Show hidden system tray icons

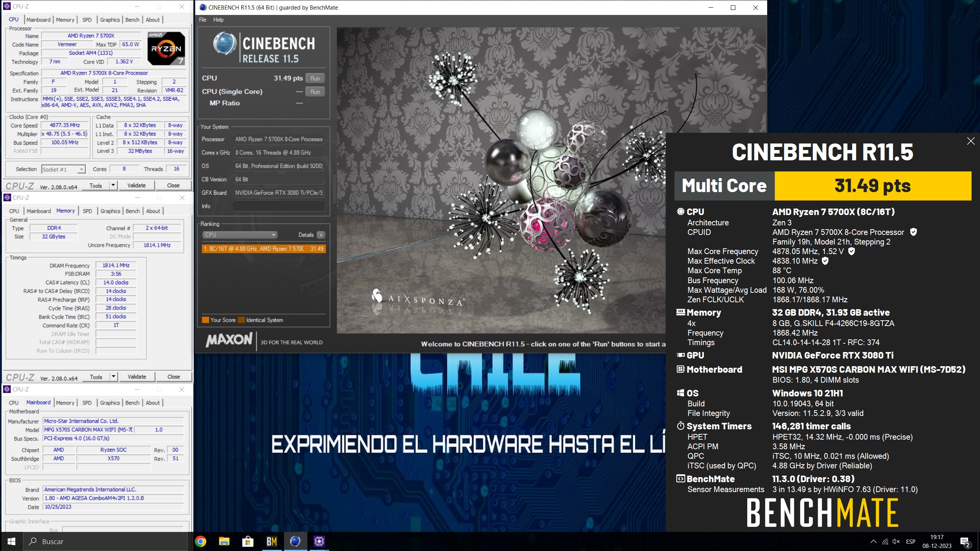click(x=874, y=541)
